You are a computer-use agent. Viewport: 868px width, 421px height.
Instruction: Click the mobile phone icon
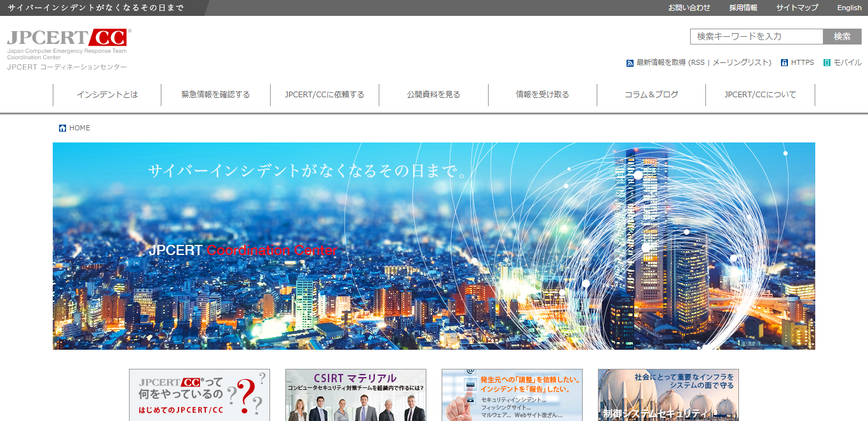point(827,63)
